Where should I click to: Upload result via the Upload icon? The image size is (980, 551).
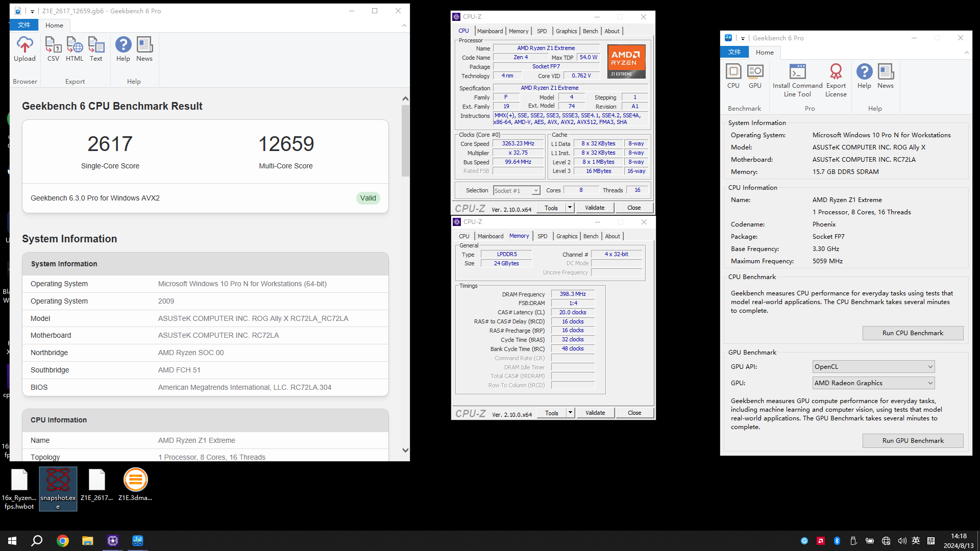point(24,49)
